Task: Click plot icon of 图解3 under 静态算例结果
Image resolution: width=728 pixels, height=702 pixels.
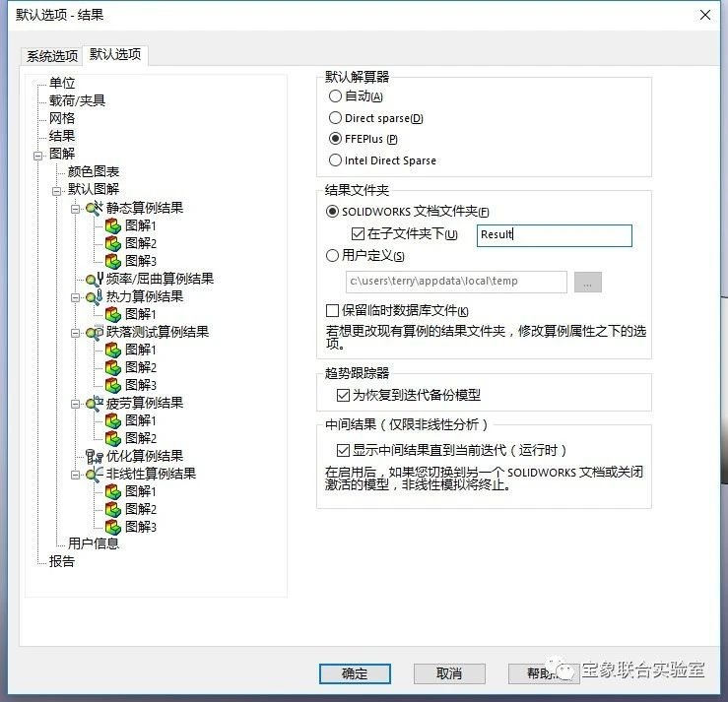Action: [x=113, y=261]
